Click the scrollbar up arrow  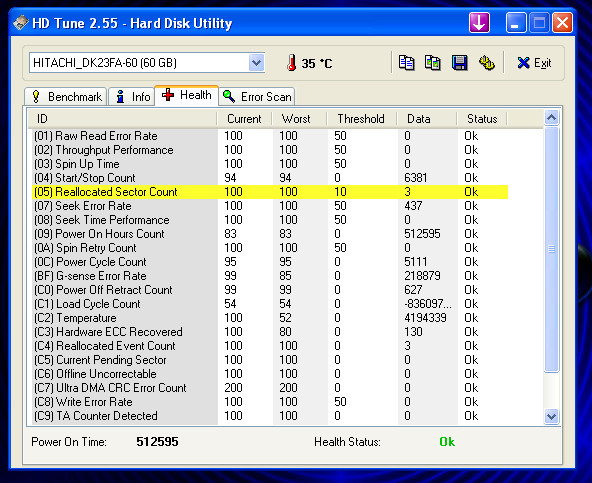point(551,118)
